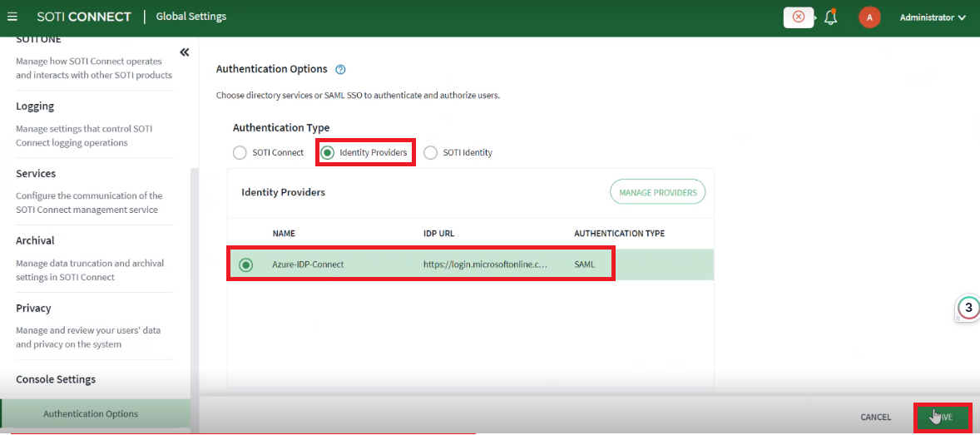Collapse the sidebar with double chevron

pos(185,53)
